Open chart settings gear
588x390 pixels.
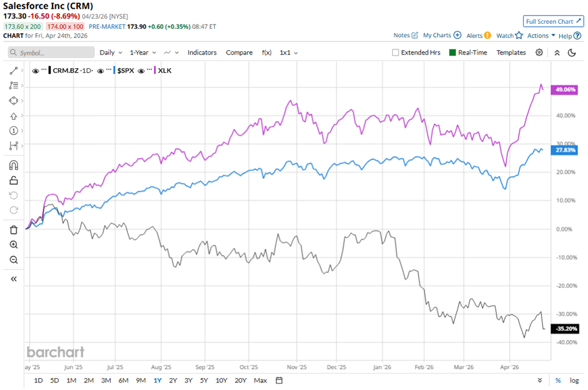[539, 53]
